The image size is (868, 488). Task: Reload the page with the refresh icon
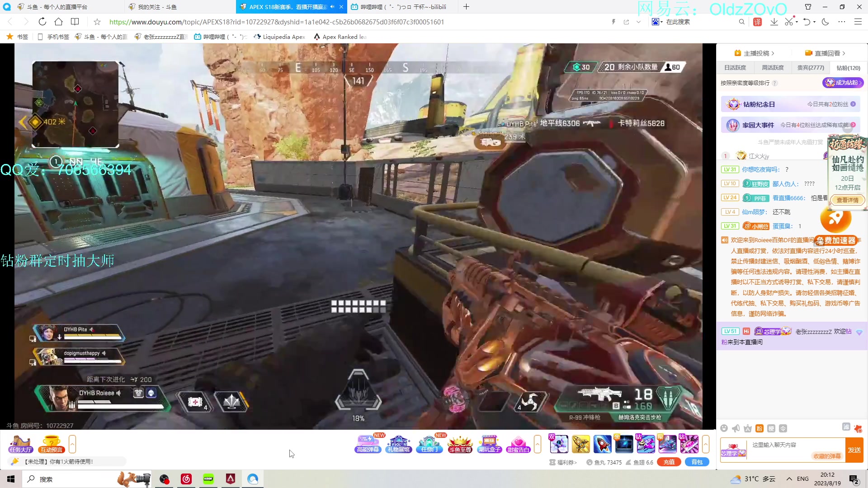coord(42,22)
